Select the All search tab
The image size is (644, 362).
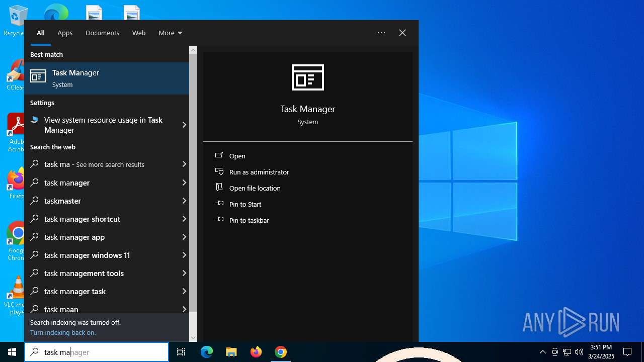pos(41,33)
